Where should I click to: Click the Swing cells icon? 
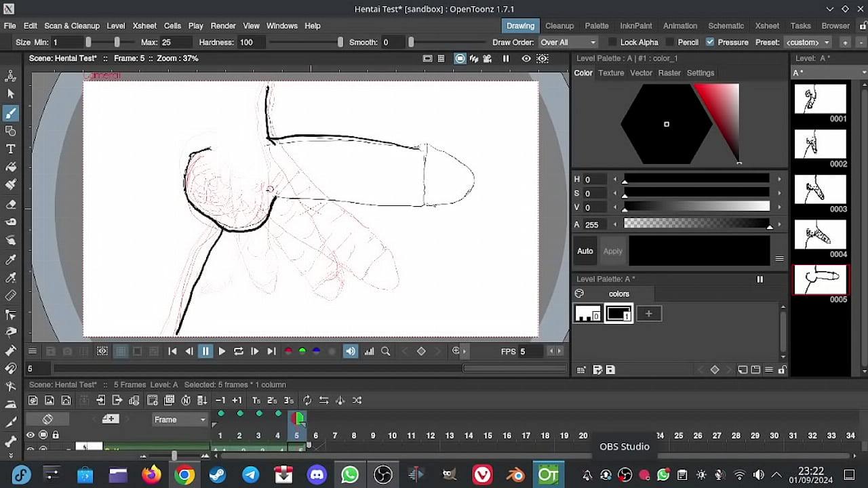pyautogui.click(x=340, y=400)
